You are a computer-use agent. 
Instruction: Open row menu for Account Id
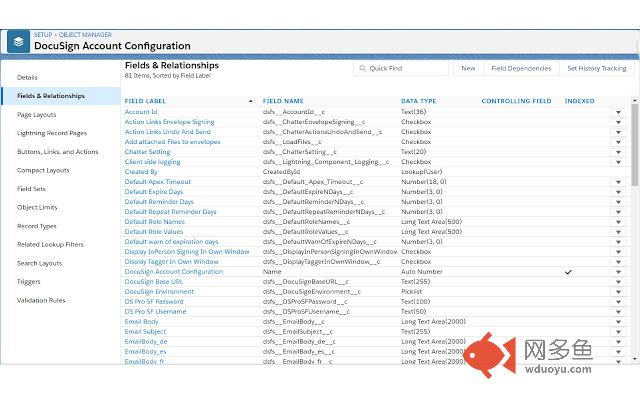618,112
